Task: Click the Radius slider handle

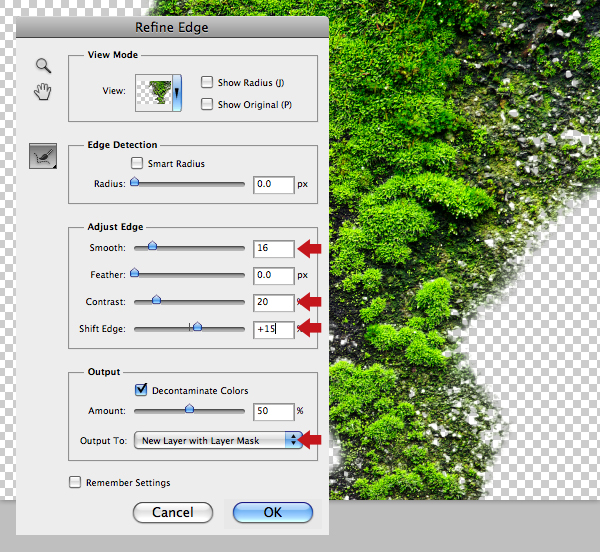Action: point(134,182)
